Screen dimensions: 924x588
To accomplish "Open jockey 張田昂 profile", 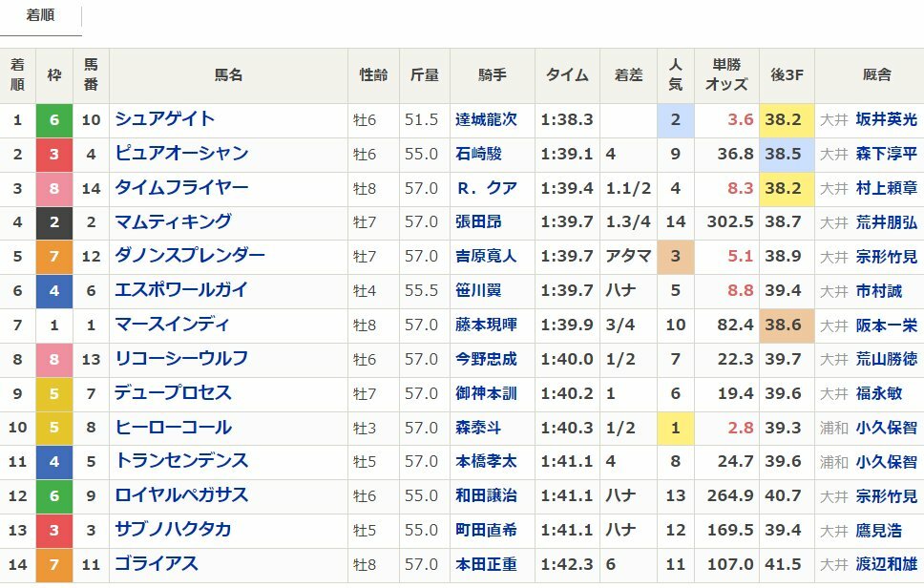I will (x=478, y=222).
